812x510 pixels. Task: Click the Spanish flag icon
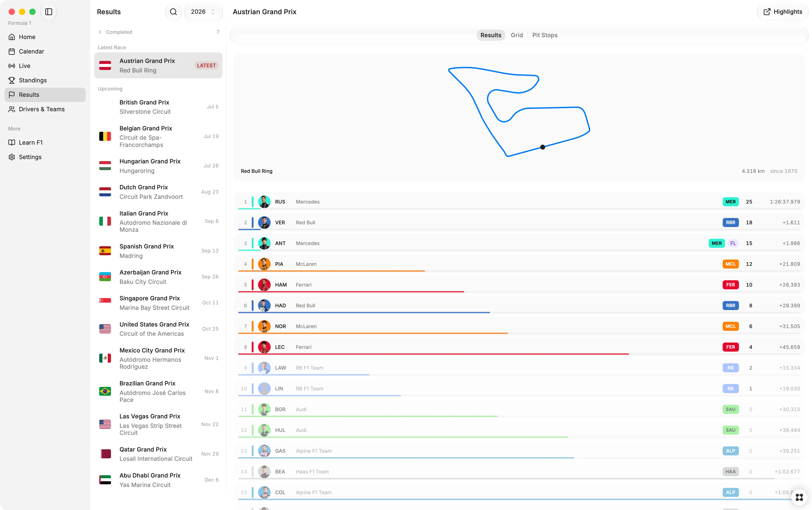tap(105, 251)
